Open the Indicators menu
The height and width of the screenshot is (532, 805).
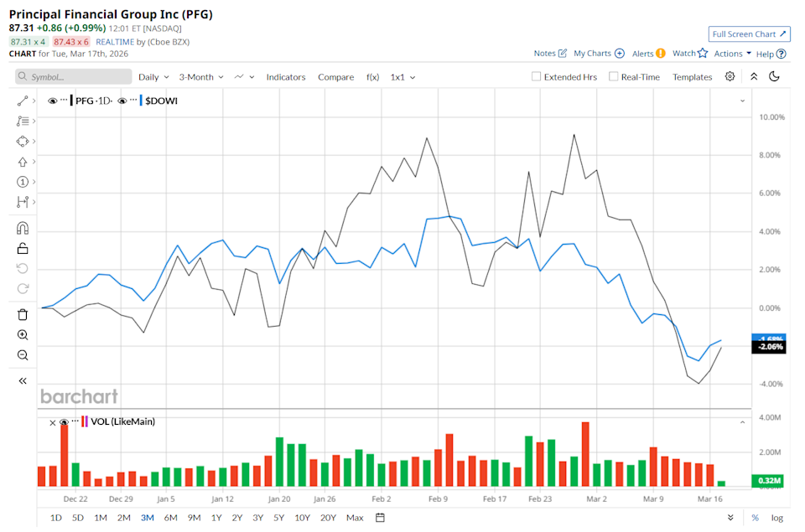point(286,77)
